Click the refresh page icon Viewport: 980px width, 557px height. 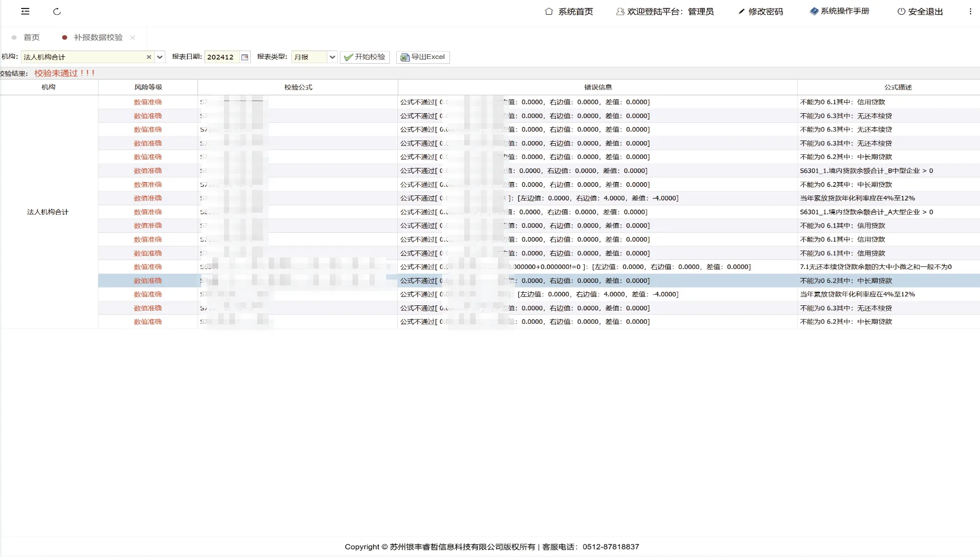pos(57,11)
